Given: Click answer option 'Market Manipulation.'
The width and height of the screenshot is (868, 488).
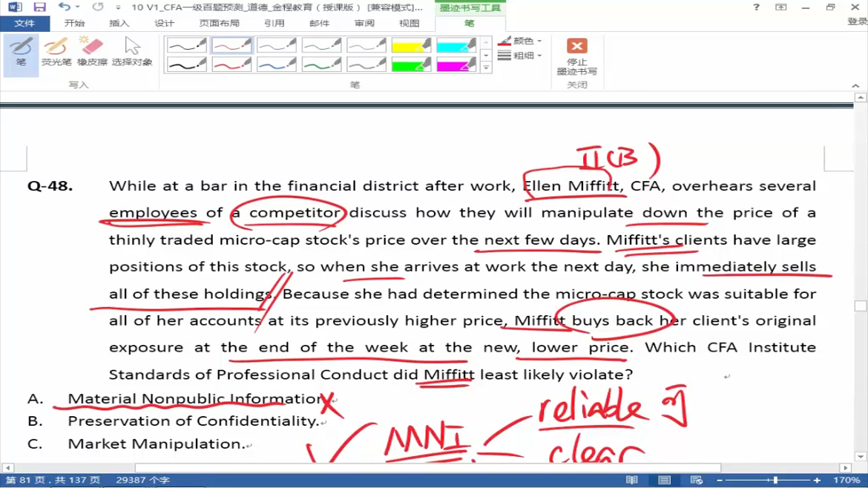Looking at the screenshot, I should coord(157,444).
